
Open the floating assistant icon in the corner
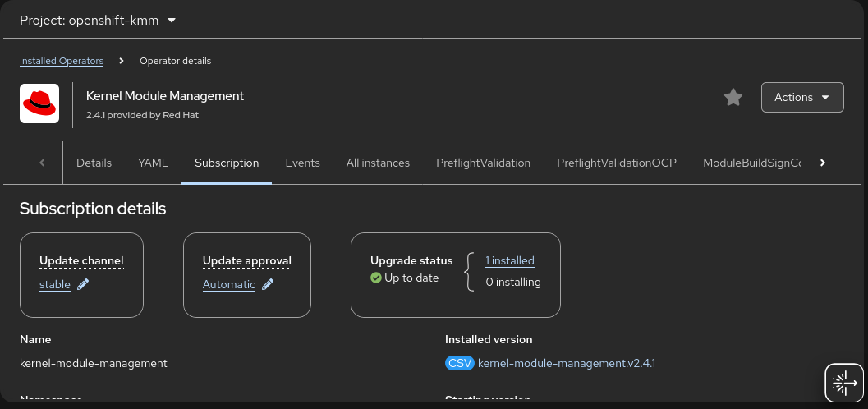click(844, 383)
